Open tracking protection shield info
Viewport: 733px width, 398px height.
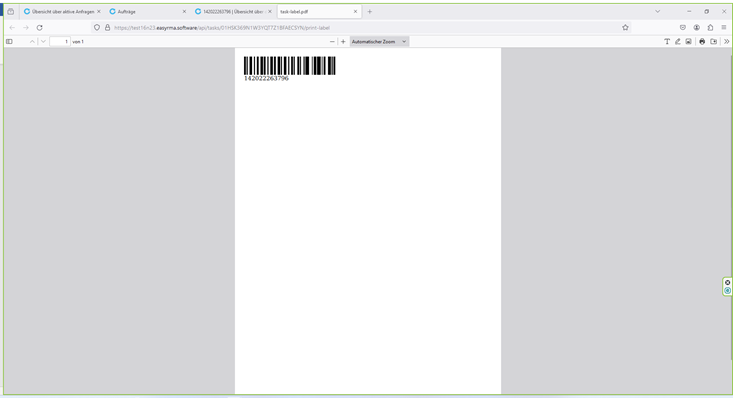coord(97,28)
